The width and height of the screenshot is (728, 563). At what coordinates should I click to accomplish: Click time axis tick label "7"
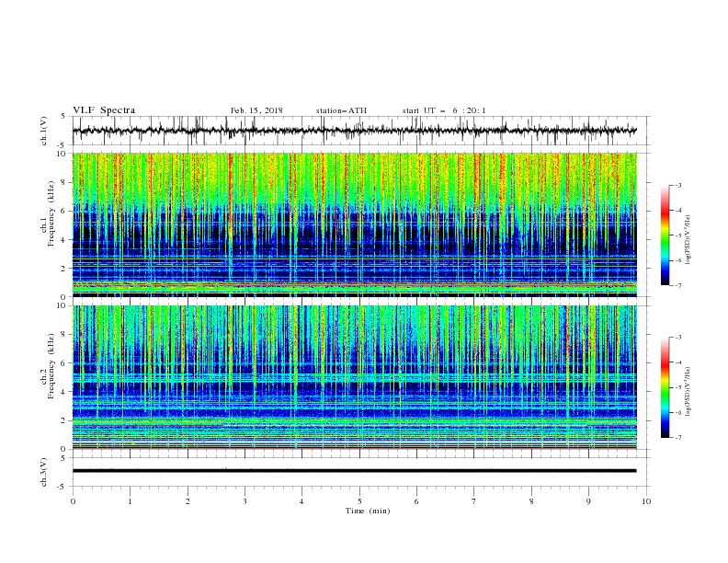(x=474, y=501)
